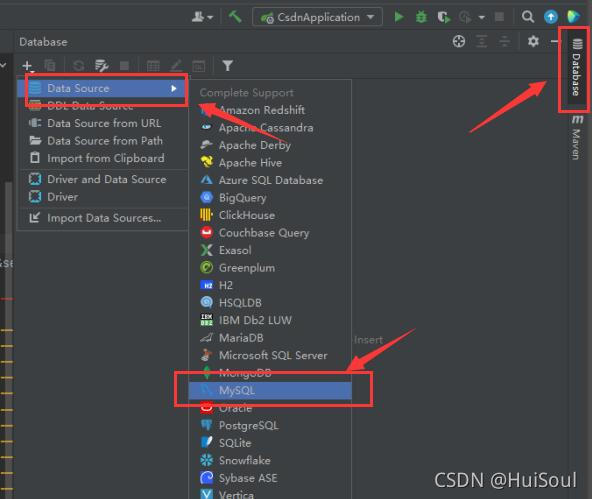
Task: Choose ClickHouse data source
Action: pos(270,215)
